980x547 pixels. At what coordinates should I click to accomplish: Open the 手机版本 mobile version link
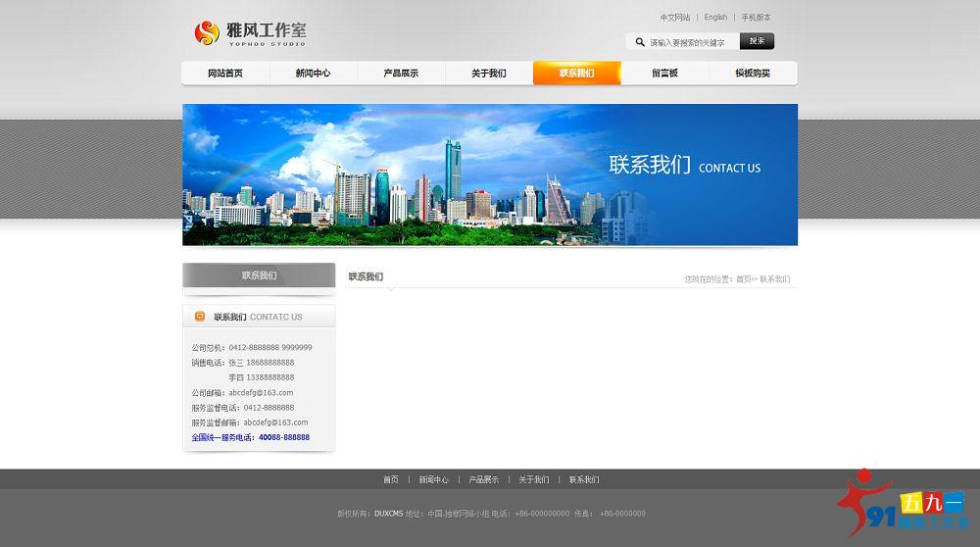(x=757, y=18)
